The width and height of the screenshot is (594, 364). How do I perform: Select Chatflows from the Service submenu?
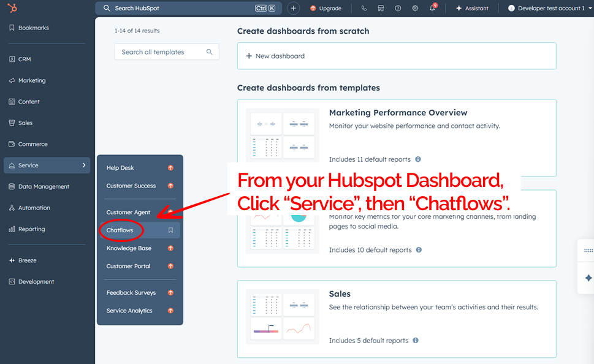click(120, 230)
